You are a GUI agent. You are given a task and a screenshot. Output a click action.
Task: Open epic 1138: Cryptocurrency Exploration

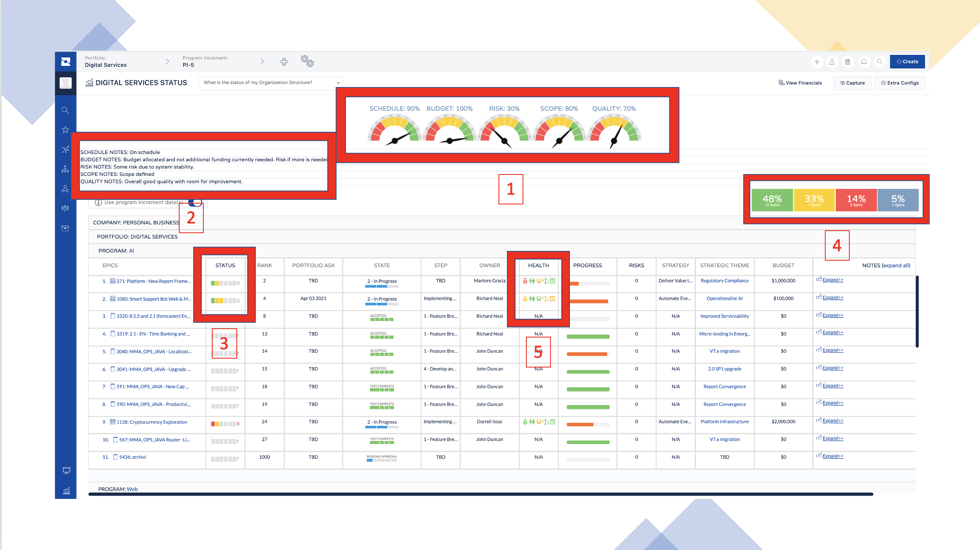152,422
